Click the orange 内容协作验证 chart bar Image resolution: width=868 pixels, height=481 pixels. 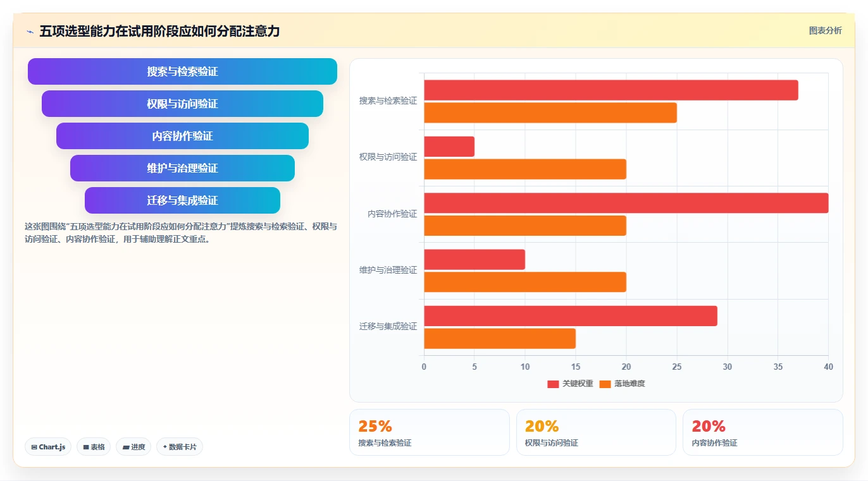tap(524, 226)
